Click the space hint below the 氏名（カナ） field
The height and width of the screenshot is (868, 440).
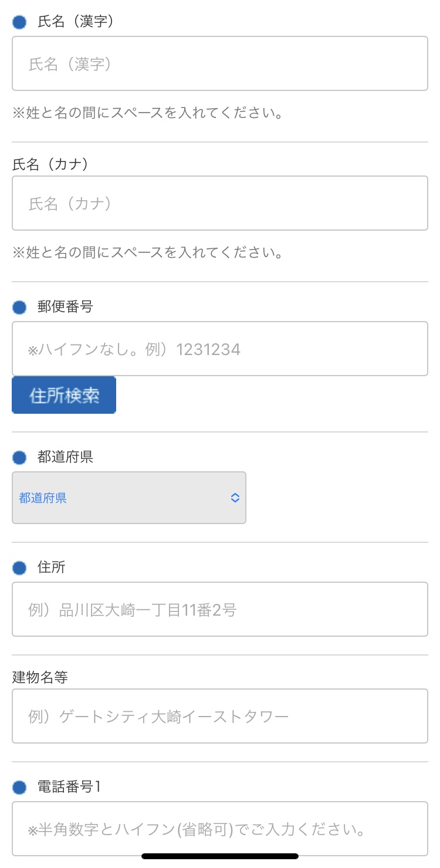(x=148, y=253)
